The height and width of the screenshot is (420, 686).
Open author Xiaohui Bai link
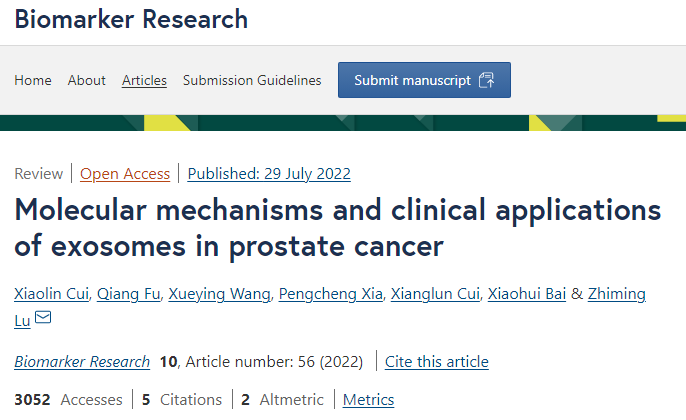point(527,294)
